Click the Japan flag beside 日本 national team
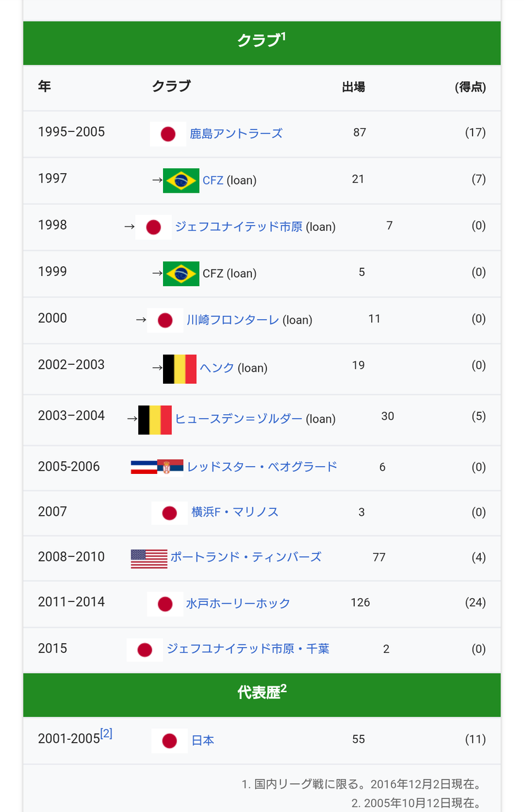Image resolution: width=524 pixels, height=812 pixels. click(x=169, y=741)
